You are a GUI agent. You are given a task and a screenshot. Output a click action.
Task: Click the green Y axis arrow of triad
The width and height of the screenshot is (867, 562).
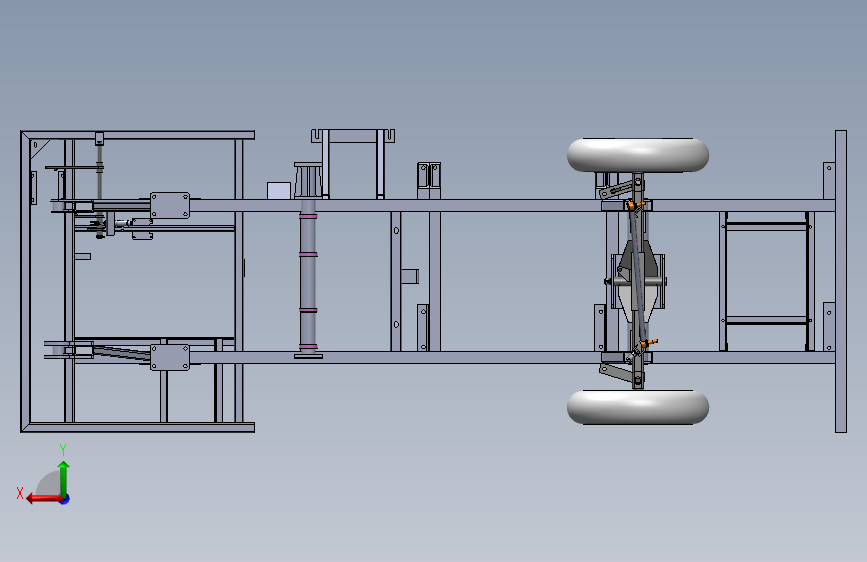pyautogui.click(x=64, y=478)
